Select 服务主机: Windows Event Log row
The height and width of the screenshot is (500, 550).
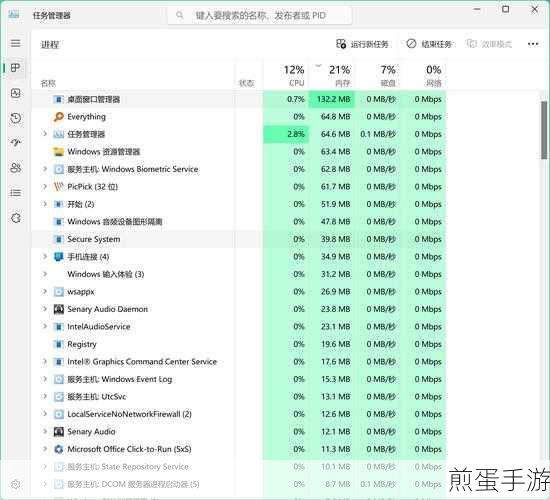pos(239,379)
